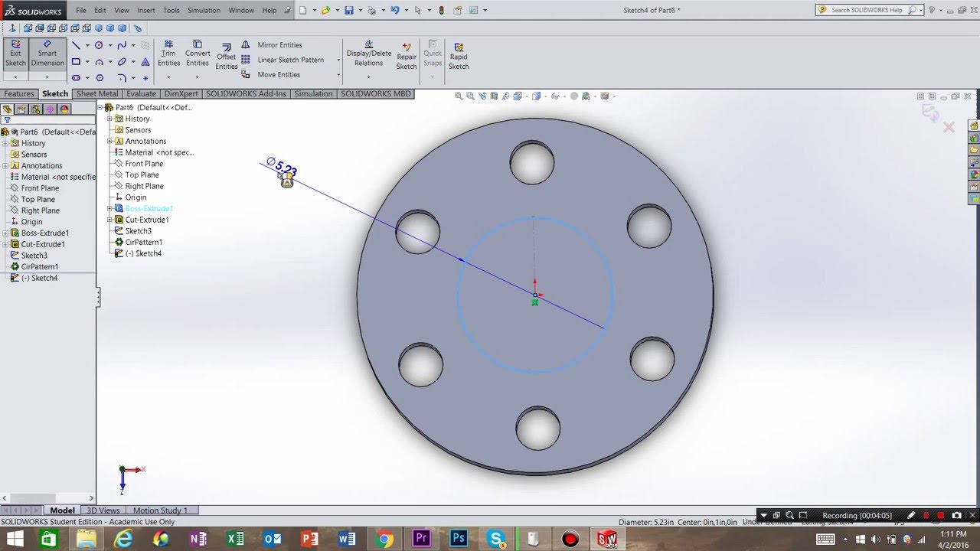Select Offset Entities tool

226,57
